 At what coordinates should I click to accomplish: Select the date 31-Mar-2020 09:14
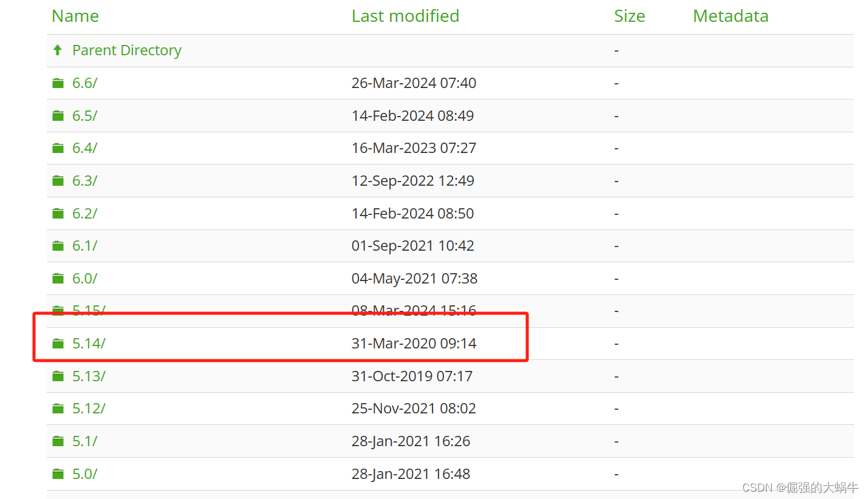pos(414,344)
